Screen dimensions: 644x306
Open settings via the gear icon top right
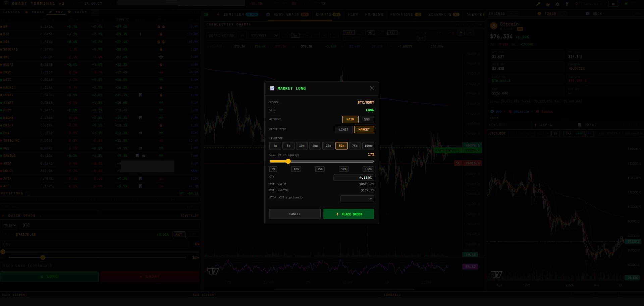(x=557, y=4)
